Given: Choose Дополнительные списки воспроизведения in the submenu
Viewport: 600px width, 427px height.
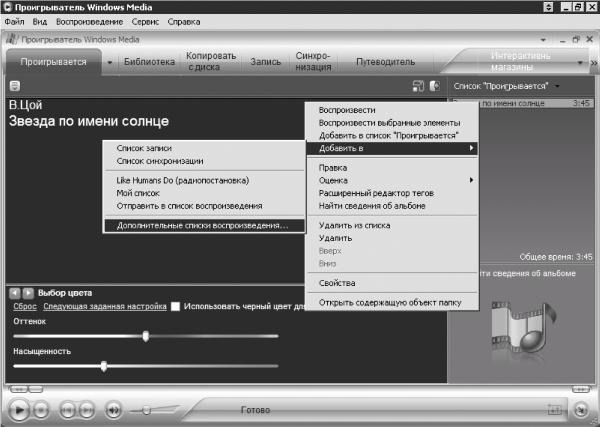Looking at the screenshot, I should click(202, 225).
